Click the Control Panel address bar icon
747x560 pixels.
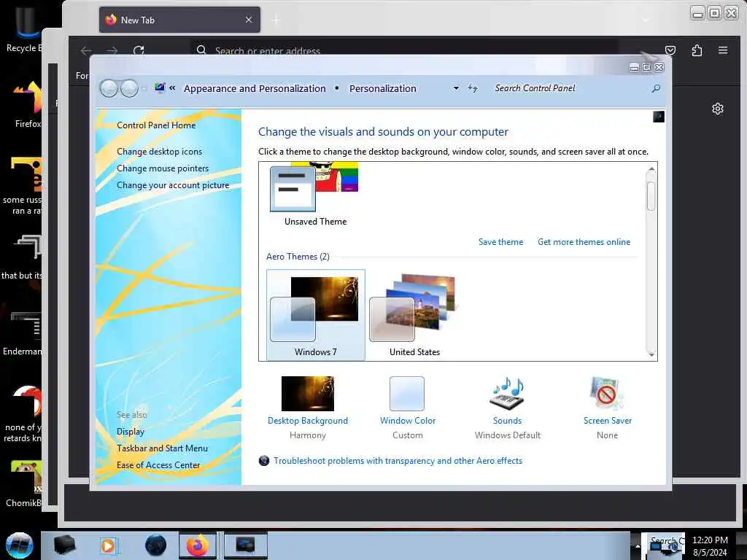pyautogui.click(x=160, y=87)
